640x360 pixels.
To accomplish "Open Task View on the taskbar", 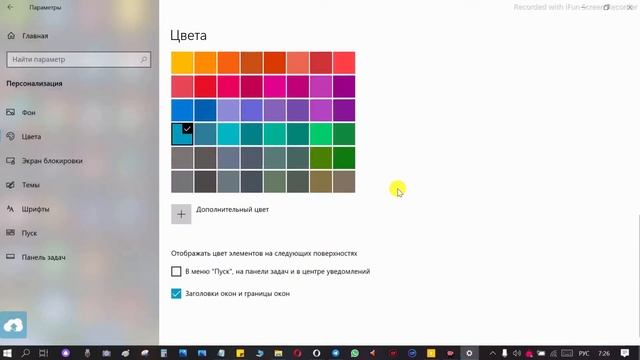I will click(44, 353).
